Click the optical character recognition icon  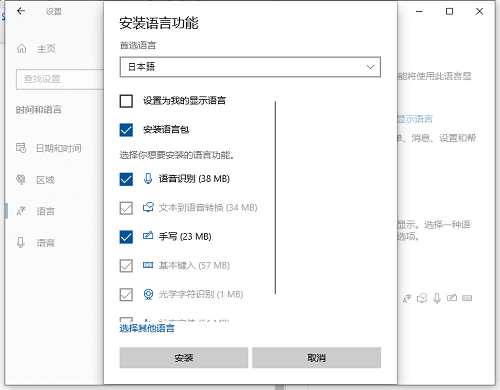pyautogui.click(x=148, y=294)
